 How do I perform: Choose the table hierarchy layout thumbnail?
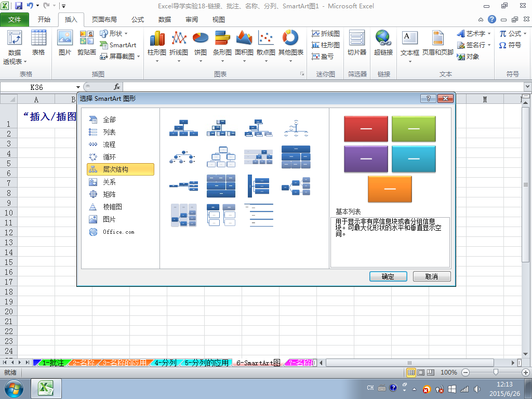click(x=296, y=157)
